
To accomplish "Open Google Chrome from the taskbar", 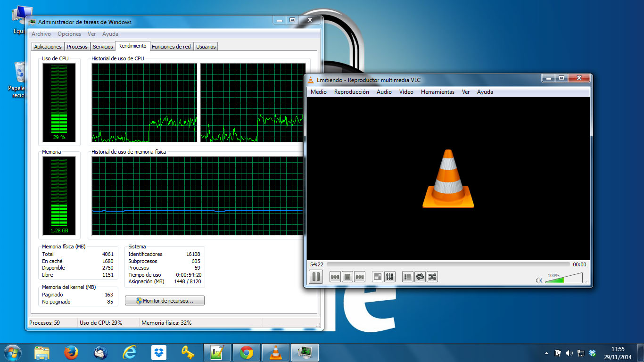I will pyautogui.click(x=246, y=353).
